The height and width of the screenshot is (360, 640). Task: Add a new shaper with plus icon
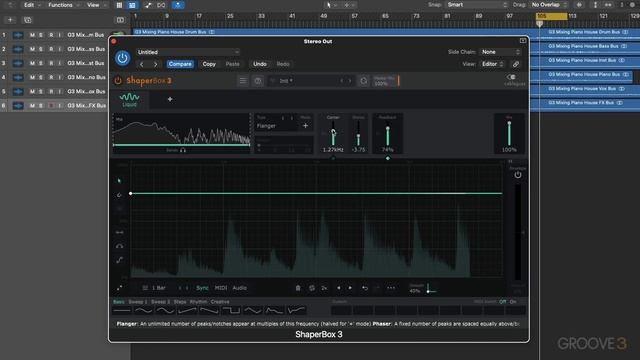(x=170, y=99)
